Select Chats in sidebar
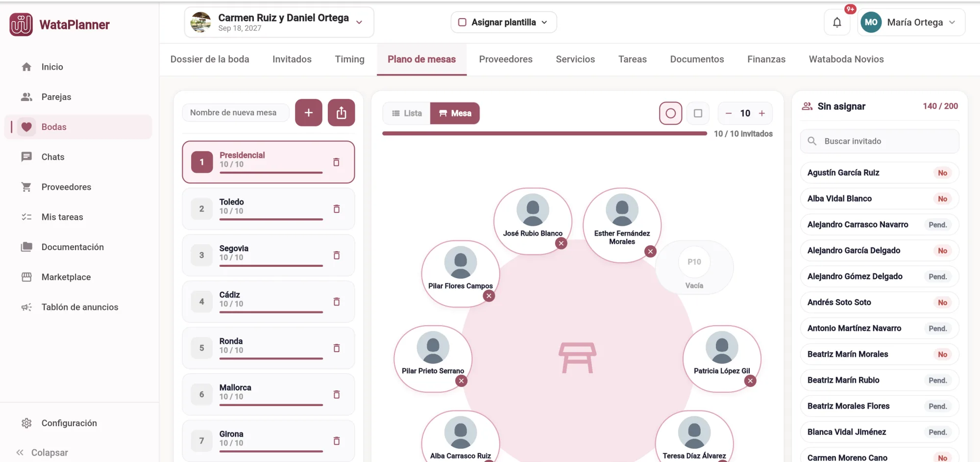Image resolution: width=980 pixels, height=462 pixels. 78,157
